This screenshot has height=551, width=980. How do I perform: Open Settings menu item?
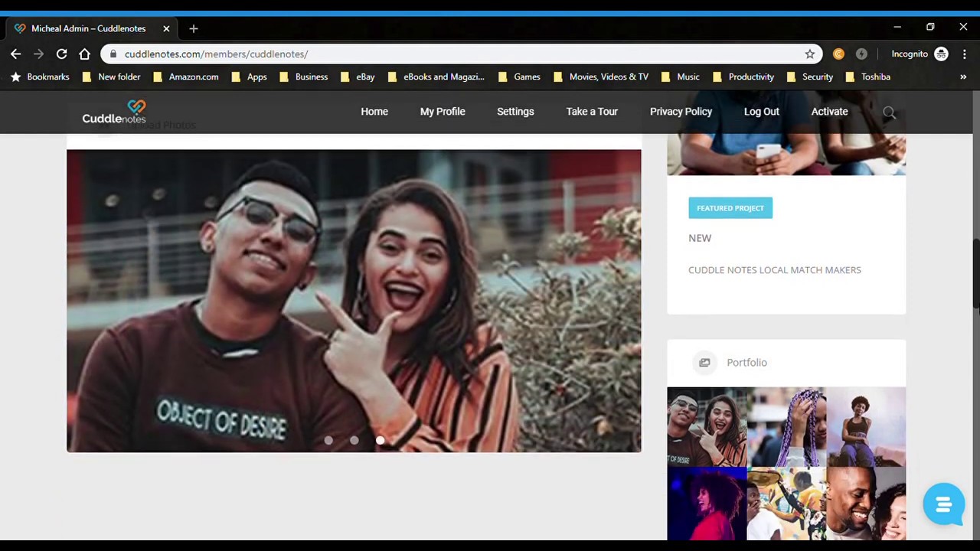[x=515, y=112]
